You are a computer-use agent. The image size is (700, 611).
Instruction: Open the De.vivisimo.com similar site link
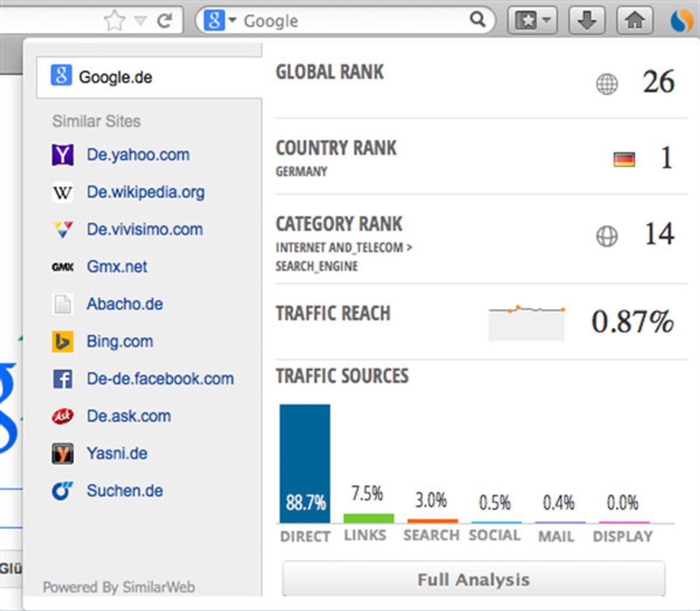point(145,229)
